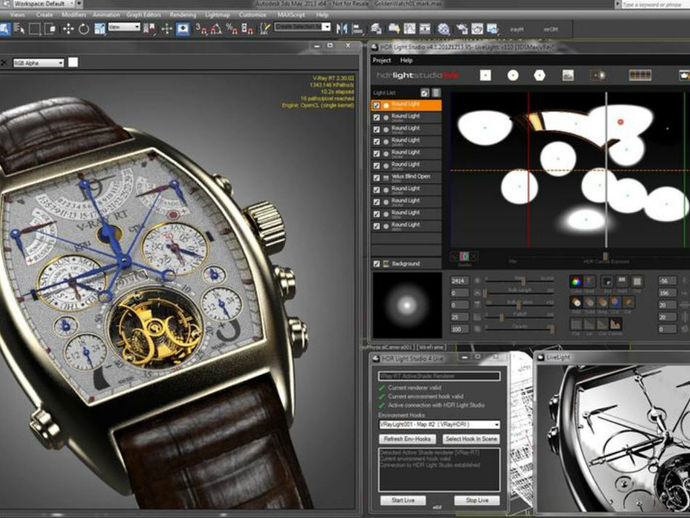Open the Views menu
This screenshot has height=518, width=690.
pos(18,15)
